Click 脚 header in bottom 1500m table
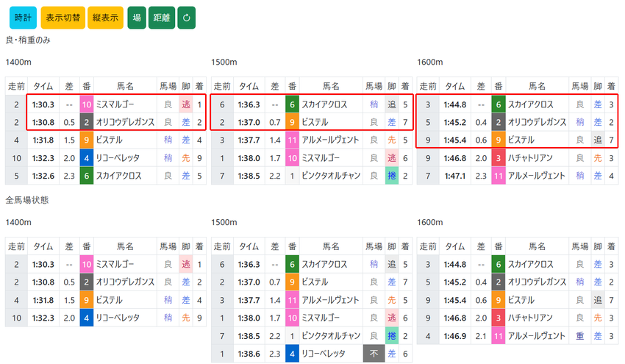 [x=392, y=246]
